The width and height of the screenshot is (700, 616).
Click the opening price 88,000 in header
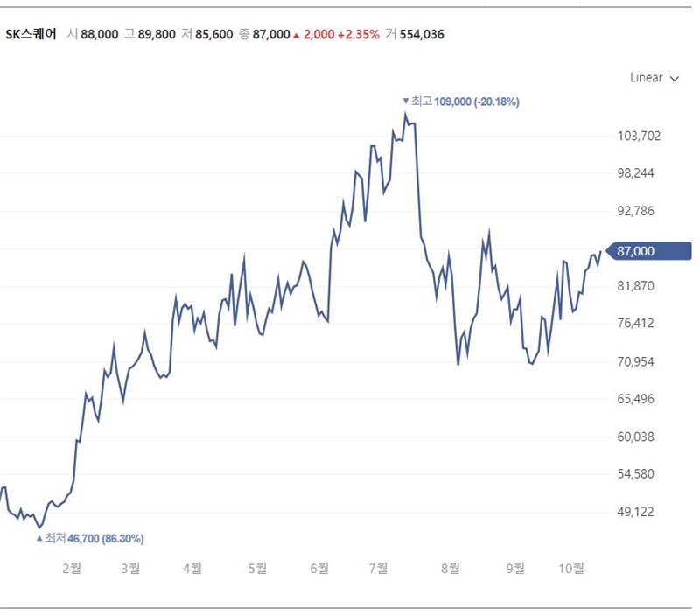99,34
